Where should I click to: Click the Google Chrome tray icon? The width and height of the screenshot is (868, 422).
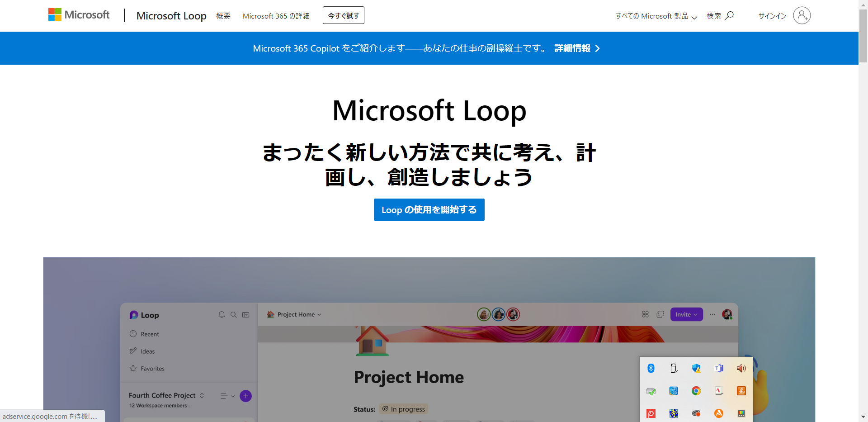(x=696, y=391)
